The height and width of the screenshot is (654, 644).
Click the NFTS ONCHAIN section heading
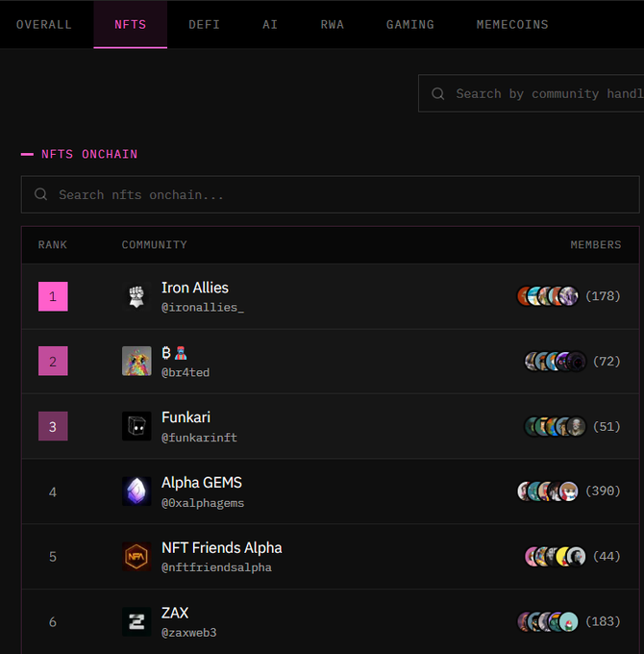point(89,154)
